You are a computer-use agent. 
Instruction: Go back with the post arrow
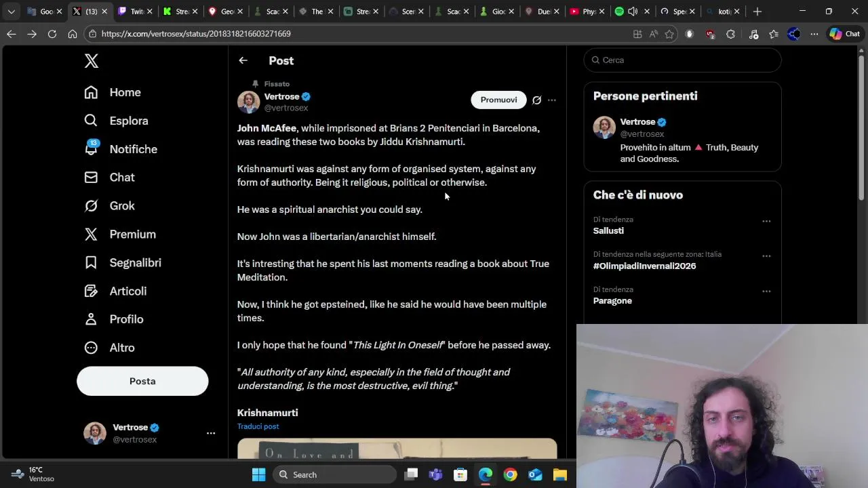[243, 60]
